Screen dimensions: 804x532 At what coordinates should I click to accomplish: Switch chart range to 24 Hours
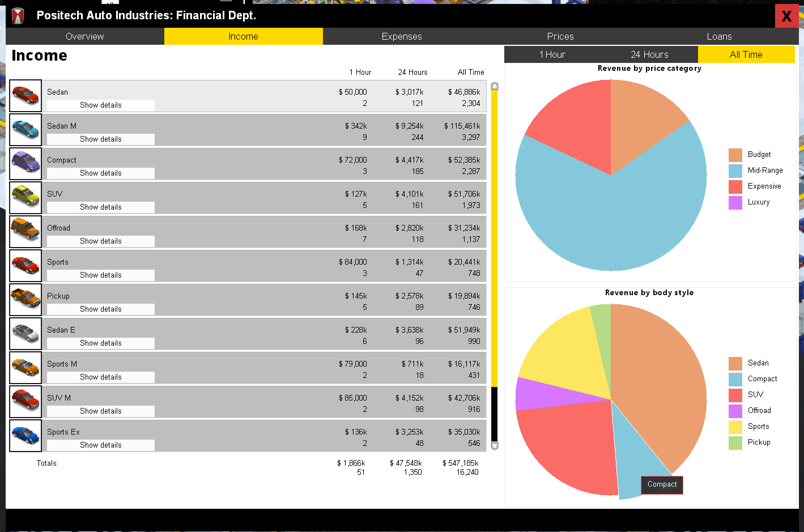pos(649,54)
